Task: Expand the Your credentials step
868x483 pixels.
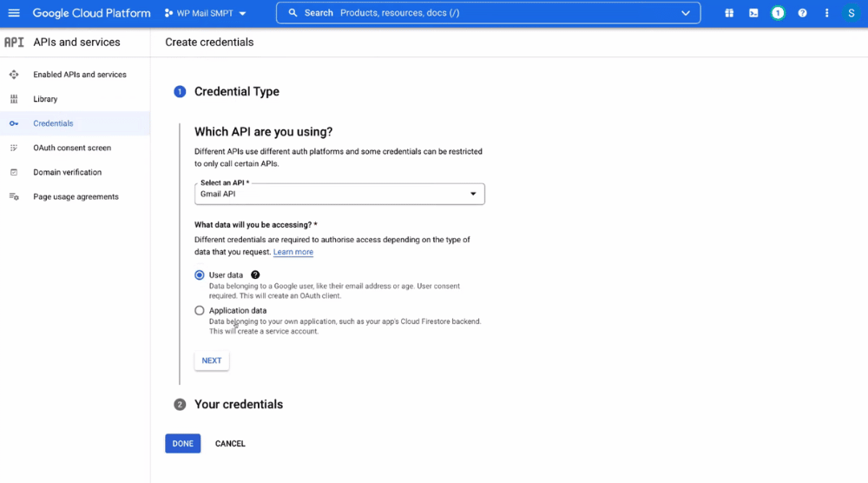Action: pos(239,404)
